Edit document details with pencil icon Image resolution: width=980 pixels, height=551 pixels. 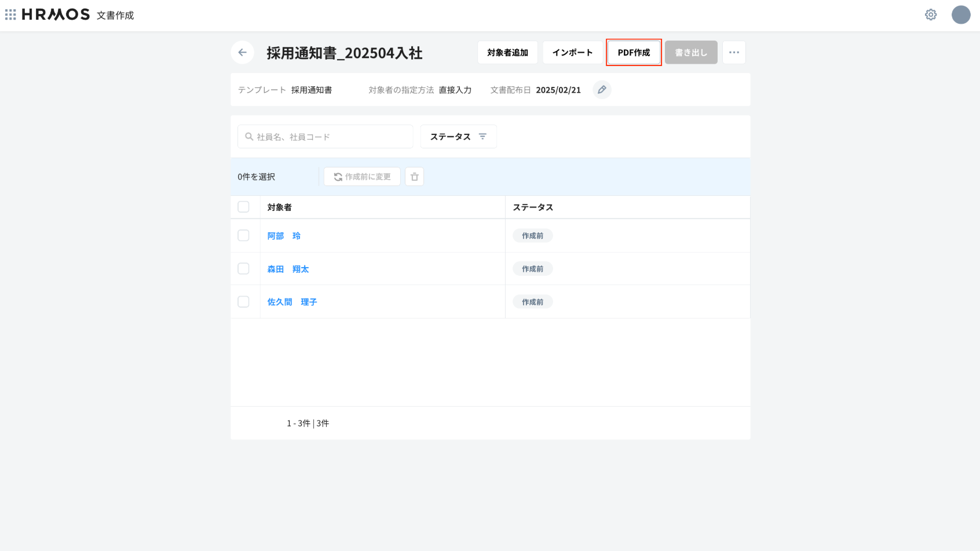click(x=602, y=90)
